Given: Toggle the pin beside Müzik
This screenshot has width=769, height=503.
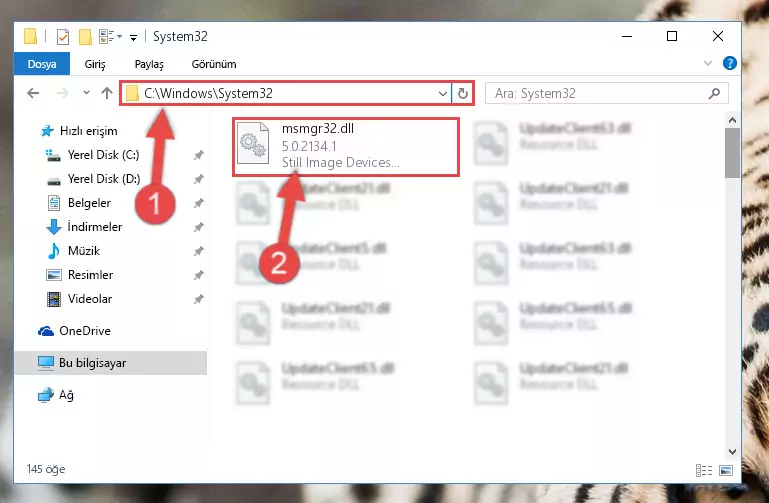Looking at the screenshot, I should 199,251.
